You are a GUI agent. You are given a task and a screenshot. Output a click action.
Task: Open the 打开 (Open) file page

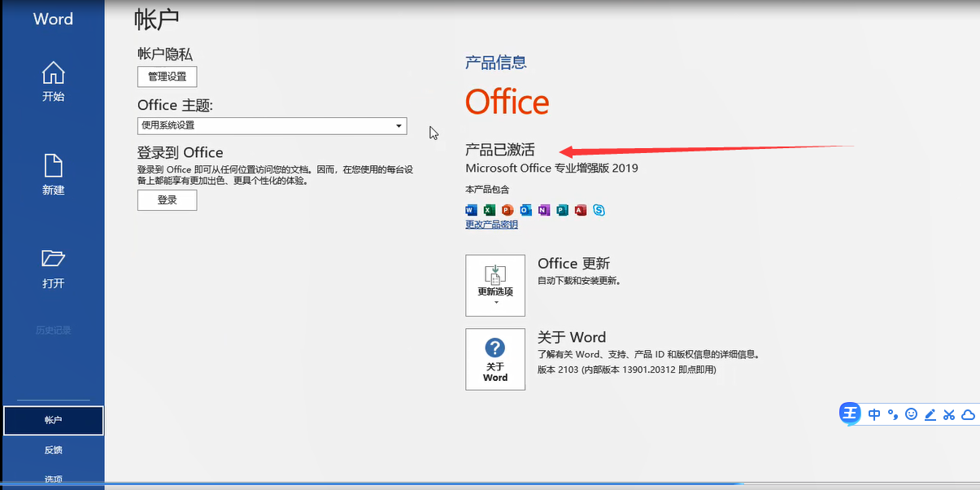pos(53,269)
